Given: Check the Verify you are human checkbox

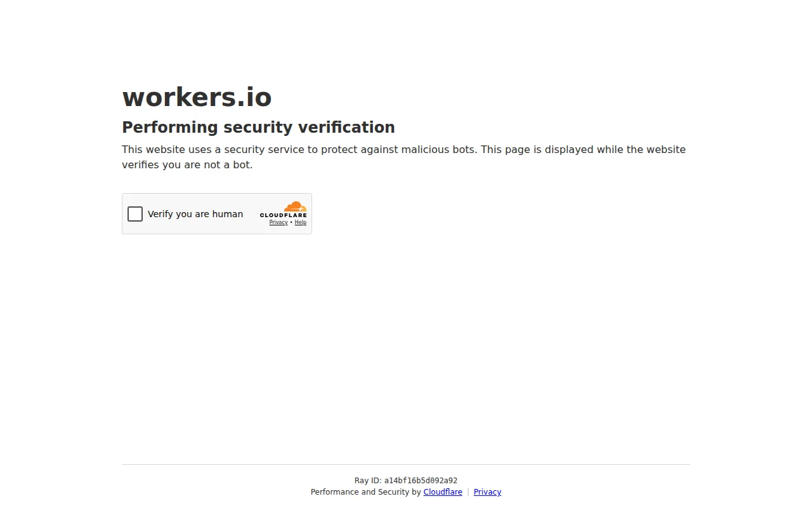Looking at the screenshot, I should click(x=135, y=214).
